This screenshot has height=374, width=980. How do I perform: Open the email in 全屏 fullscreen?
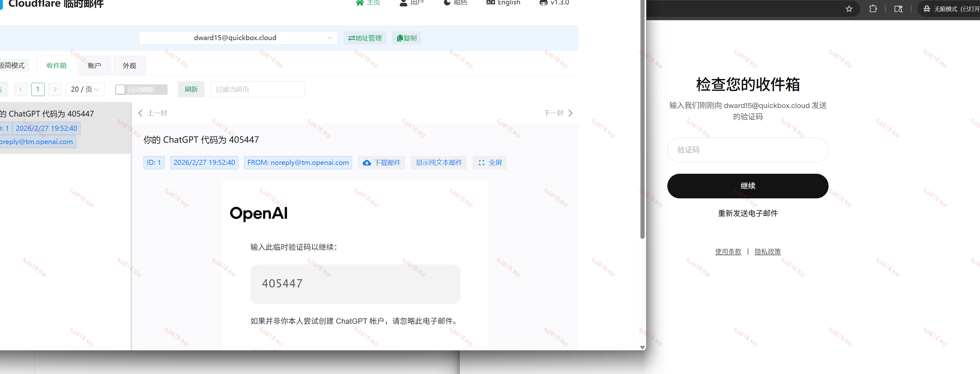click(490, 163)
